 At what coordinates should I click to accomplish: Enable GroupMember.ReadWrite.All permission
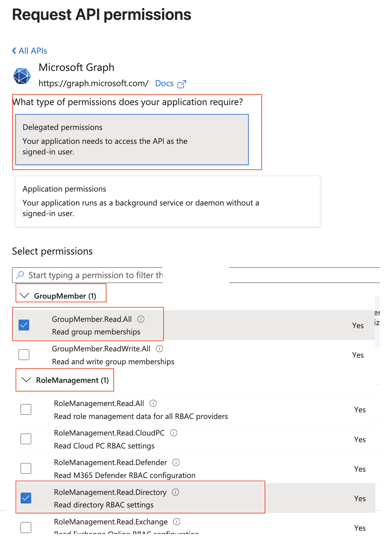[24, 354]
